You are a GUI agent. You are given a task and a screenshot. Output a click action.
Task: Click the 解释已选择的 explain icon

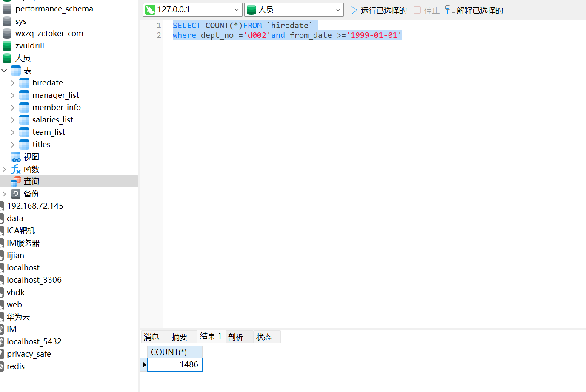pyautogui.click(x=450, y=10)
